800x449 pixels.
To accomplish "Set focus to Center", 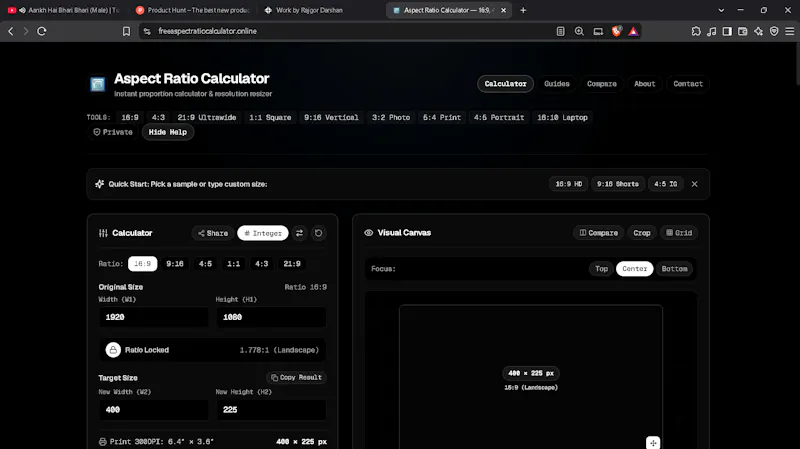I will (635, 269).
